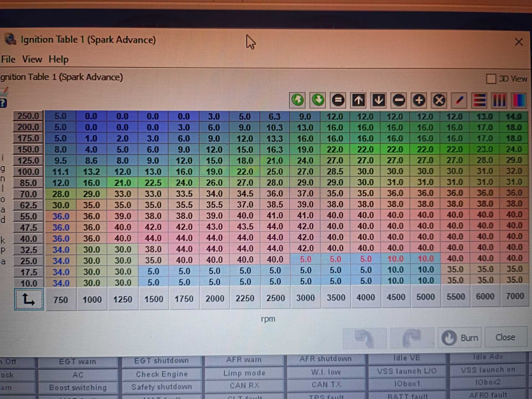
Task: Click the Close button
Action: click(x=505, y=337)
